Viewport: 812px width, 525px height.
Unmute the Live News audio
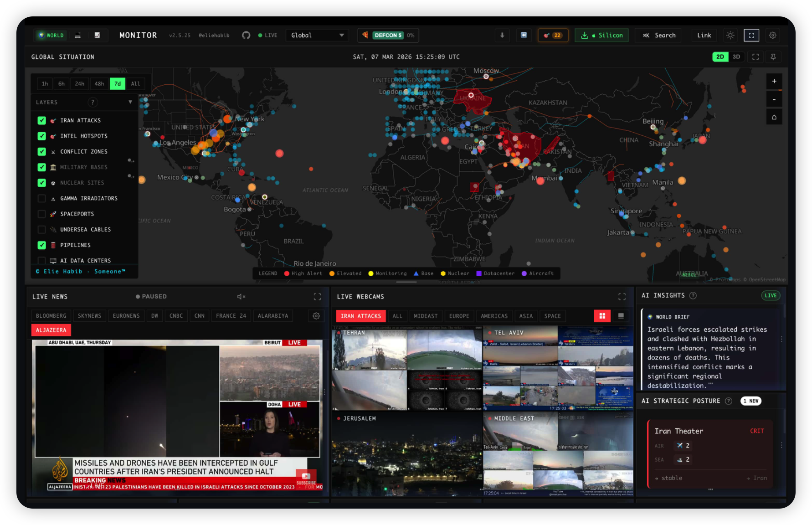(241, 297)
